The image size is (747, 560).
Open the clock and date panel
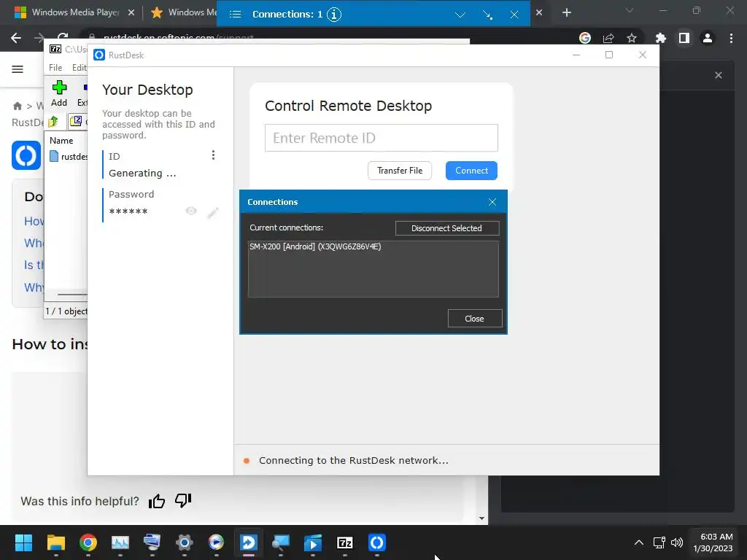(x=713, y=542)
